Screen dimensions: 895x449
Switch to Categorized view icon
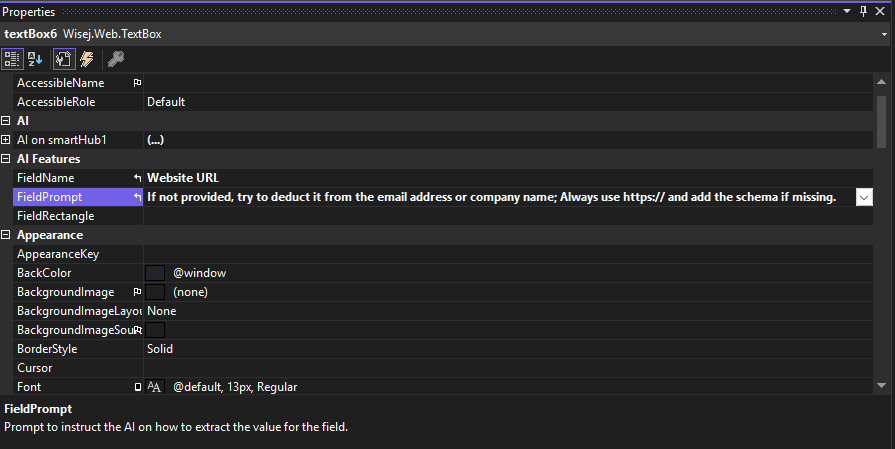(12, 59)
